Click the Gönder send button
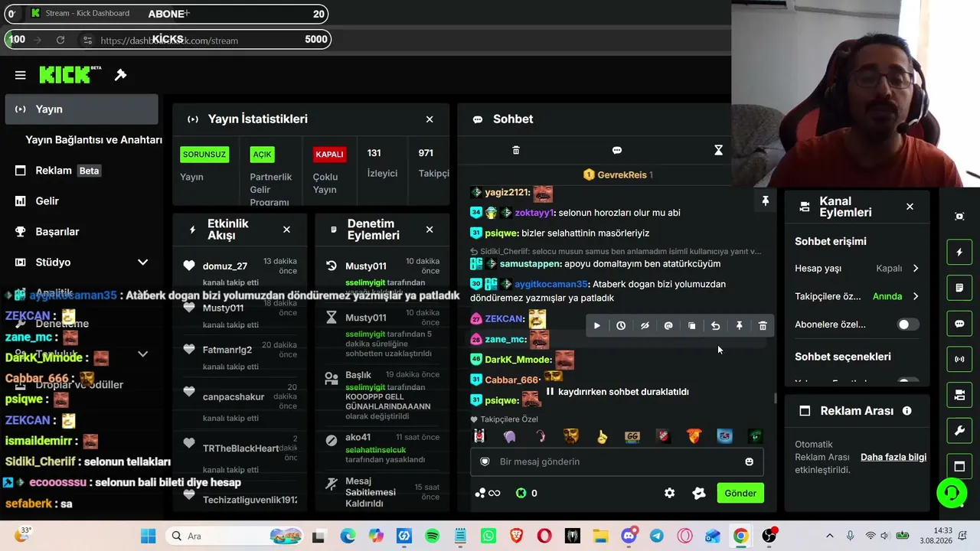The height and width of the screenshot is (551, 980). 740,494
